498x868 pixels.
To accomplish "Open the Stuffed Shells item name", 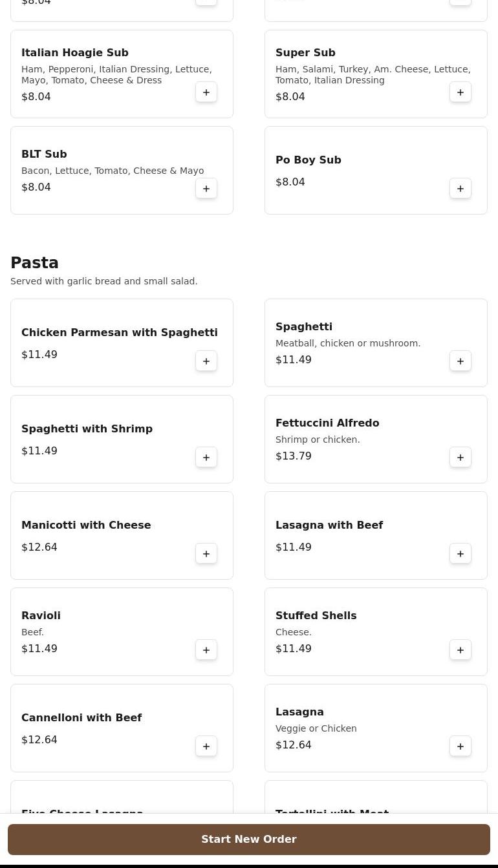I will (316, 616).
